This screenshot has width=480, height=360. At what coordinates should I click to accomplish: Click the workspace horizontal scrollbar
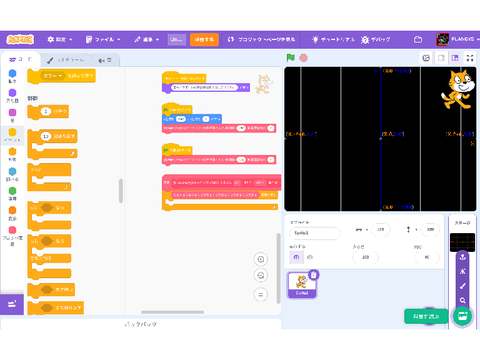172,312
